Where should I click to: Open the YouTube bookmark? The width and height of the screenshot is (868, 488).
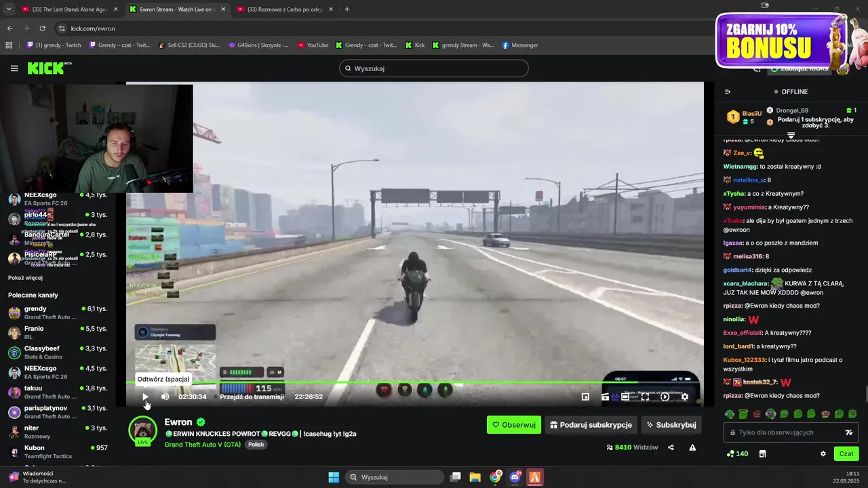pos(313,45)
